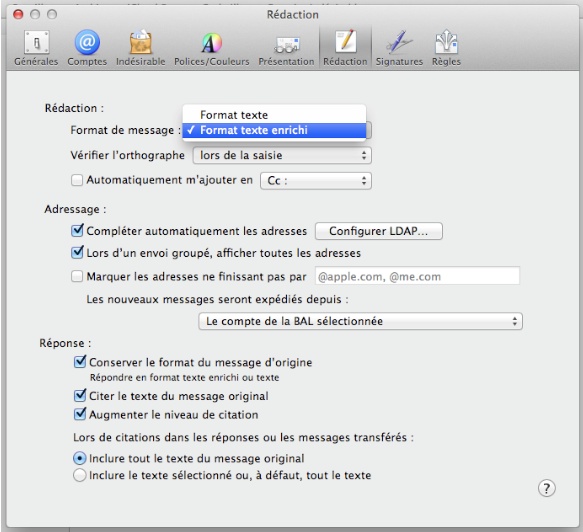Viewport: 583px width, 532px height.
Task: Open the Polices/Couleurs pane
Action: (x=212, y=48)
